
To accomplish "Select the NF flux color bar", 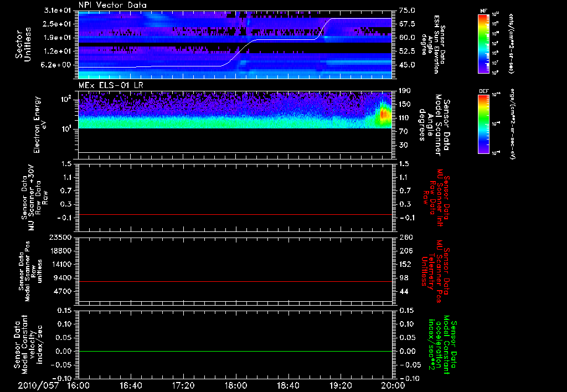I will [x=484, y=43].
